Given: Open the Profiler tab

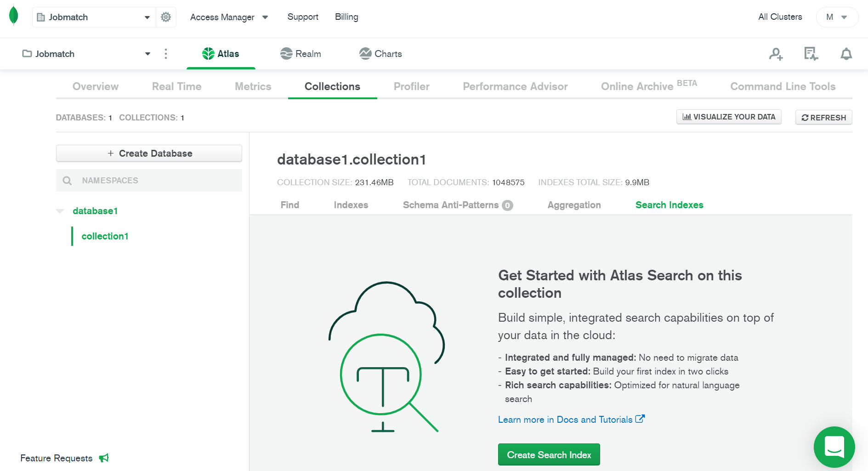Looking at the screenshot, I should (412, 86).
